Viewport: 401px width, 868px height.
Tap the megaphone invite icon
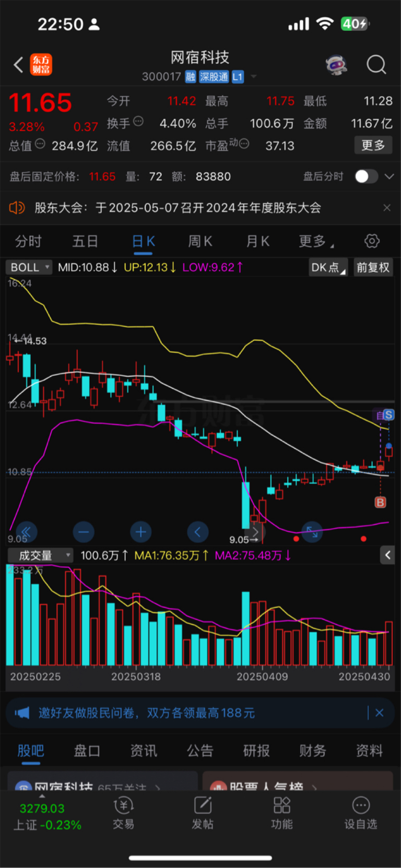(x=22, y=713)
